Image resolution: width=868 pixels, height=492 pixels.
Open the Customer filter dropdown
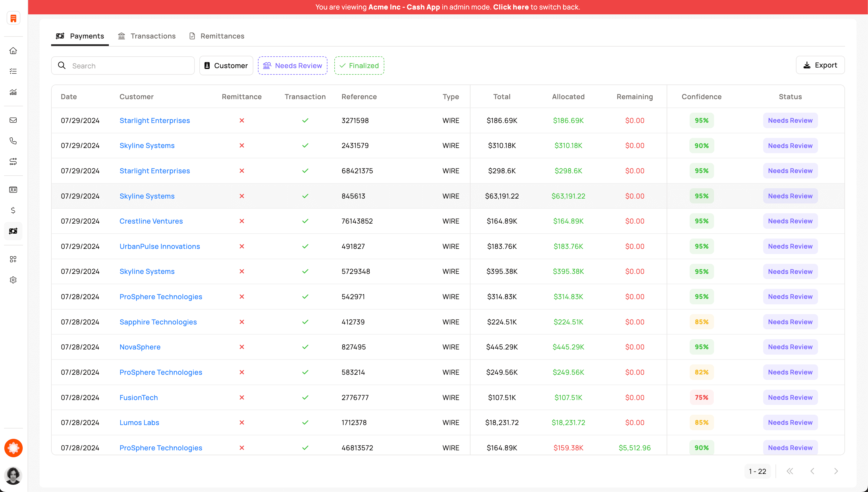point(226,66)
